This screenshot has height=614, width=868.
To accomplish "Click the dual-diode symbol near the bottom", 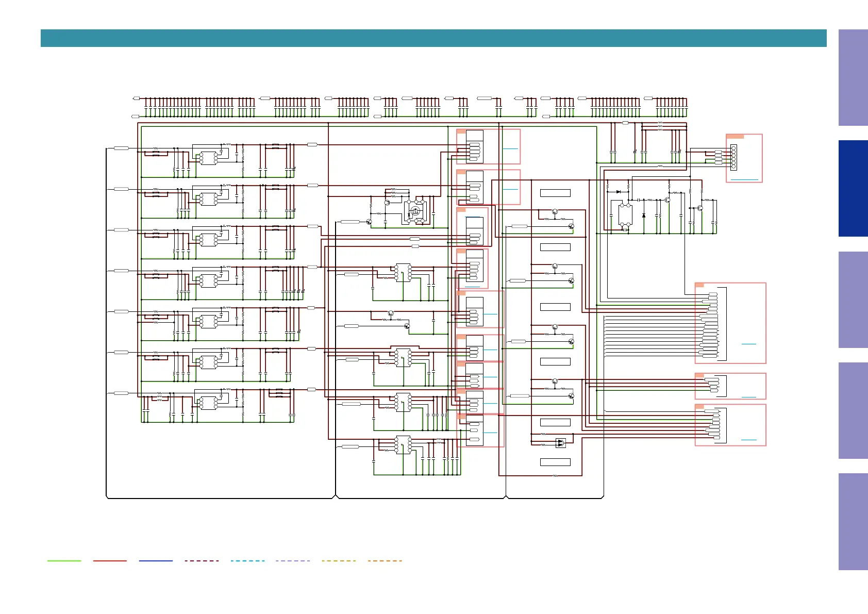I will (560, 442).
